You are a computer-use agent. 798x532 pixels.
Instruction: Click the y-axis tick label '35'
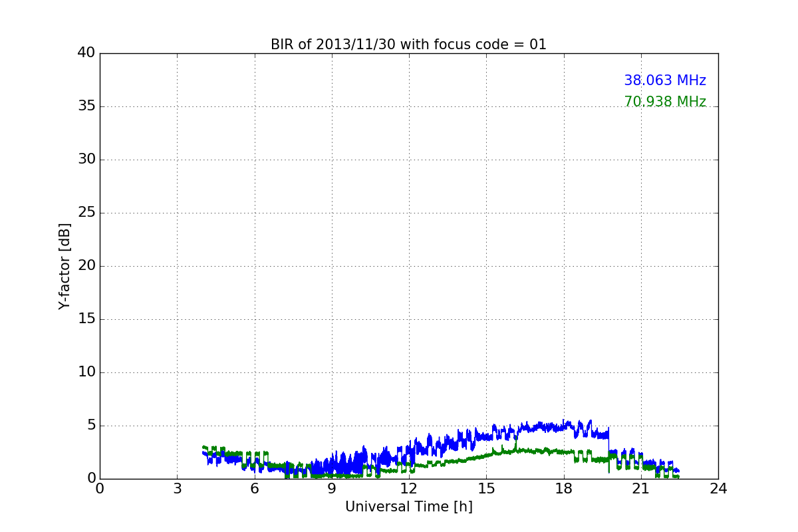86,106
